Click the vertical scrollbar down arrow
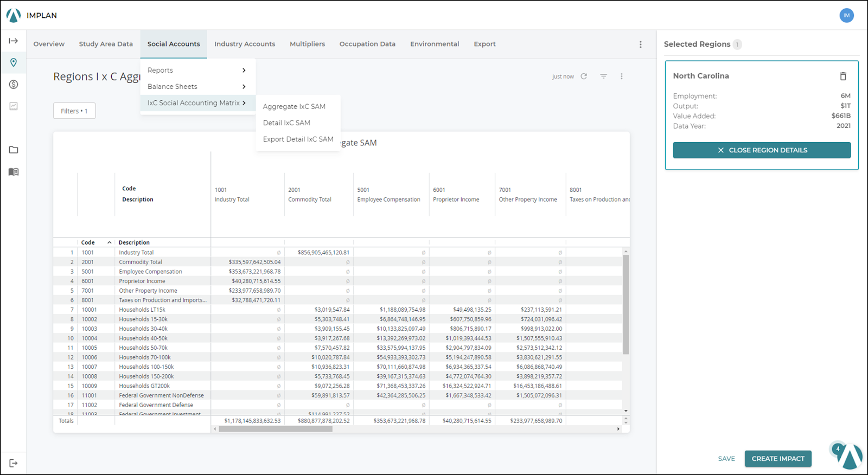The height and width of the screenshot is (475, 868). click(x=626, y=411)
